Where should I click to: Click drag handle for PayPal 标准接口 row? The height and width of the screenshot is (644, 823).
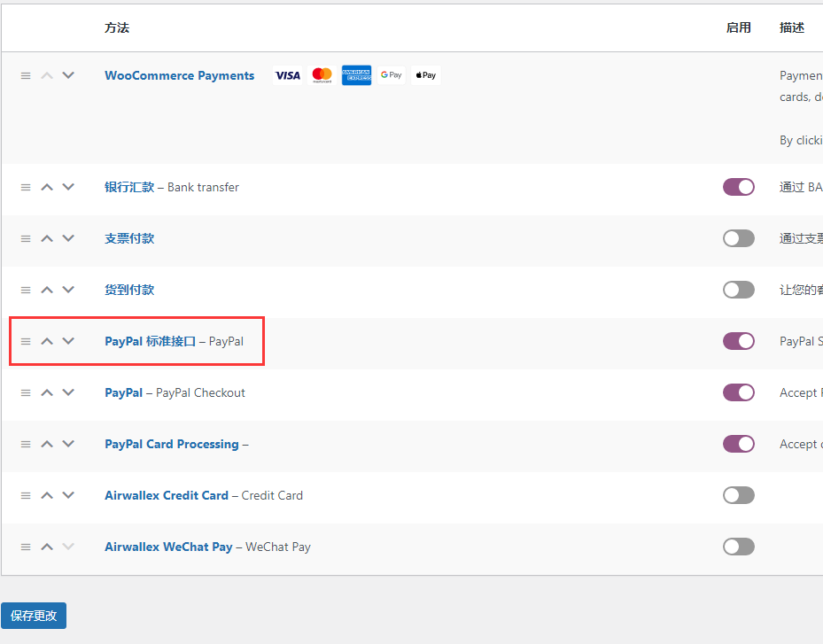click(x=25, y=342)
